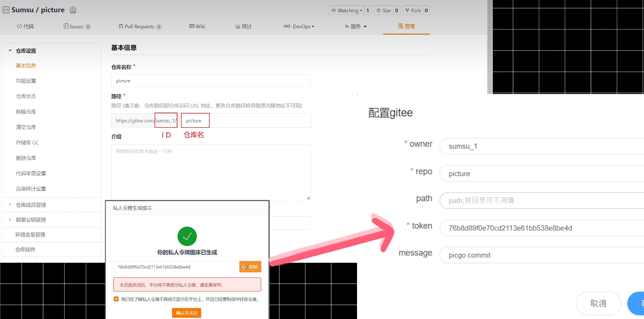
Task: Toggle the token saved acknowledgment checkbox
Action: [116, 299]
